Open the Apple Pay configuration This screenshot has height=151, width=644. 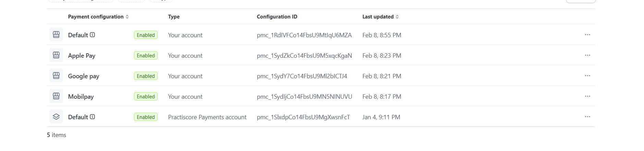pyautogui.click(x=82, y=56)
